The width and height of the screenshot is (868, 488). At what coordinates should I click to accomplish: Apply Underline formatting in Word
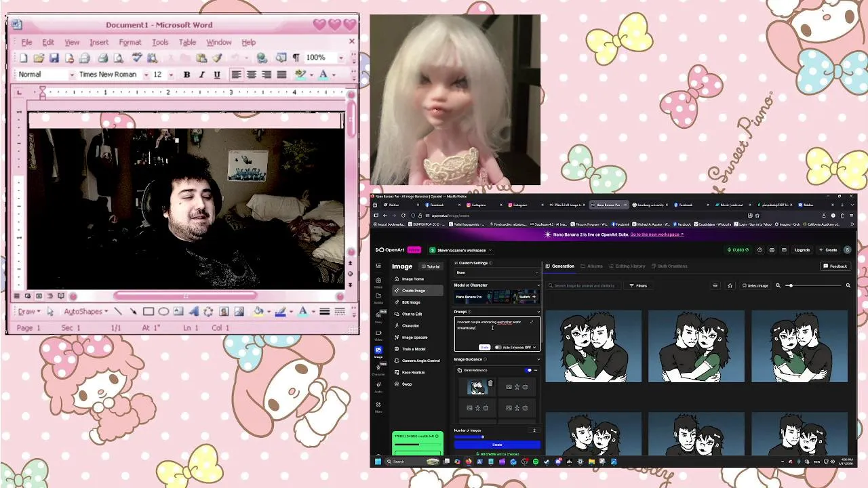click(x=217, y=75)
